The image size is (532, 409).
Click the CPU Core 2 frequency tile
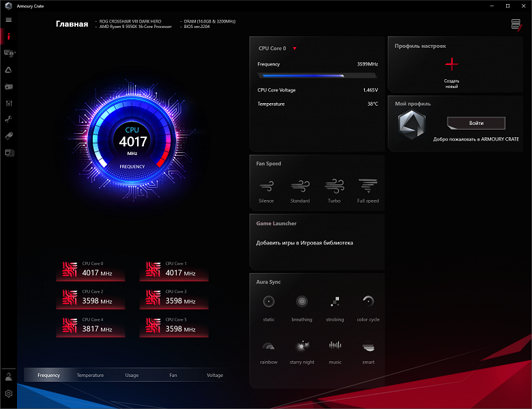pos(91,298)
